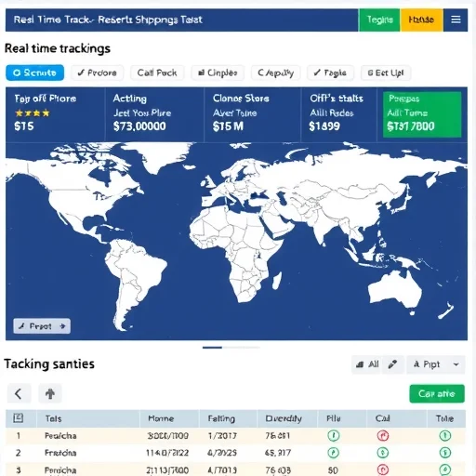Open the hamburger menu in header
The height and width of the screenshot is (476, 476).
[456, 20]
